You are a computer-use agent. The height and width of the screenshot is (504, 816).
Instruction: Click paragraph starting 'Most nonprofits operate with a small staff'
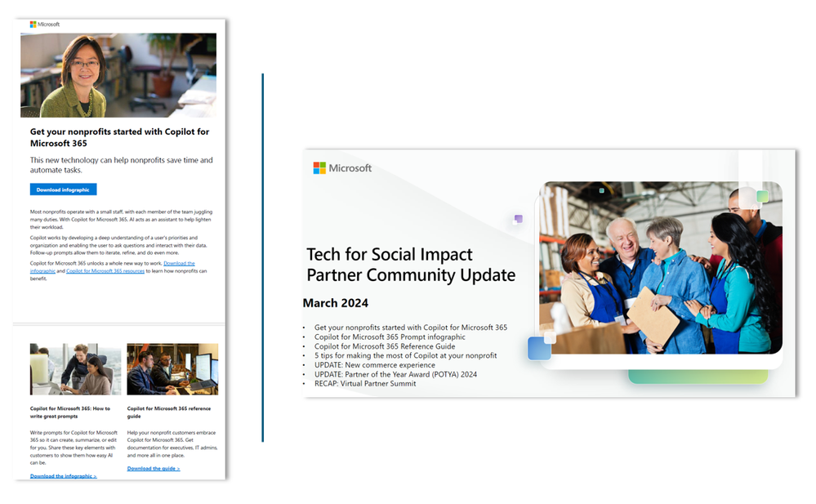121,219
